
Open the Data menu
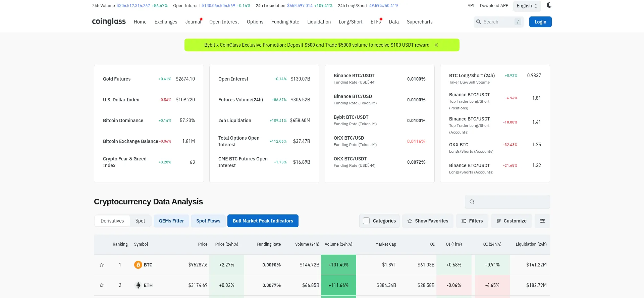click(x=394, y=22)
